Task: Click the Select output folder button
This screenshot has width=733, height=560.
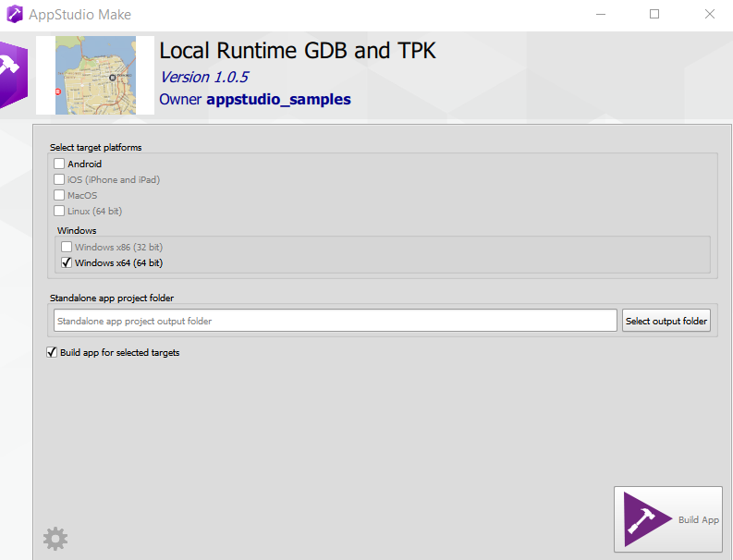Action: coord(666,321)
